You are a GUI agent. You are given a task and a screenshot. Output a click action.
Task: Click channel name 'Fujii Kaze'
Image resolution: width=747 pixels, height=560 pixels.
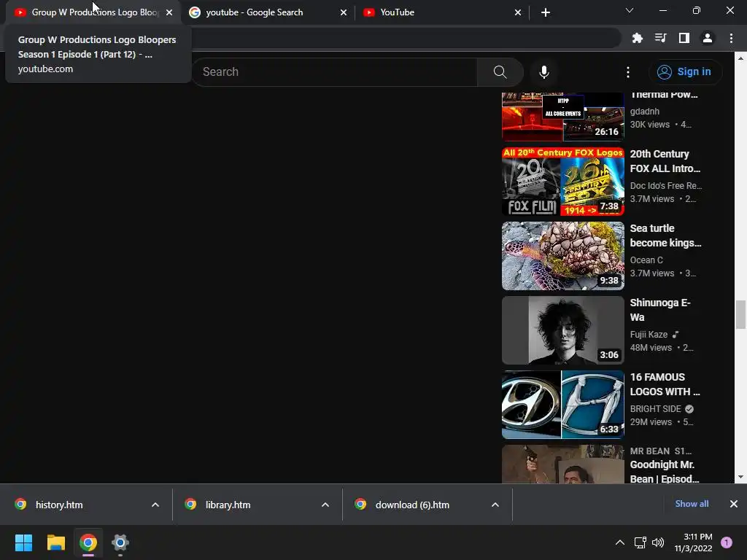(x=649, y=335)
